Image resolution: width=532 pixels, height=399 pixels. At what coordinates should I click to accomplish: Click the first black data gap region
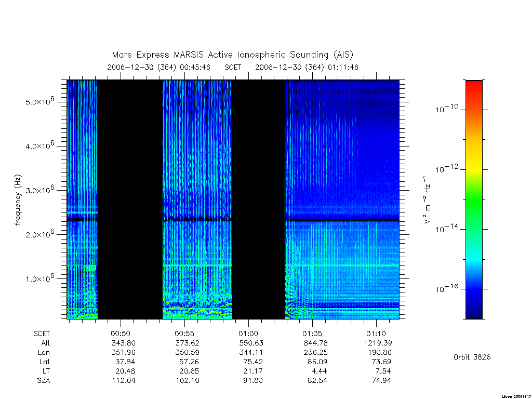(x=130, y=199)
